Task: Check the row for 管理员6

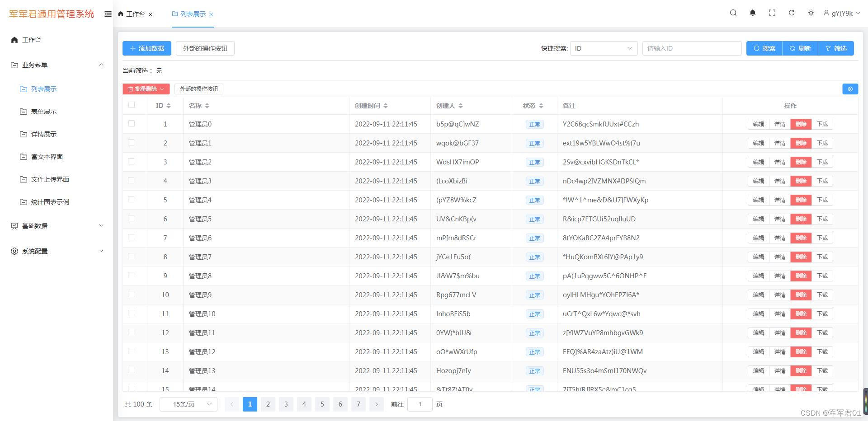Action: click(x=132, y=237)
